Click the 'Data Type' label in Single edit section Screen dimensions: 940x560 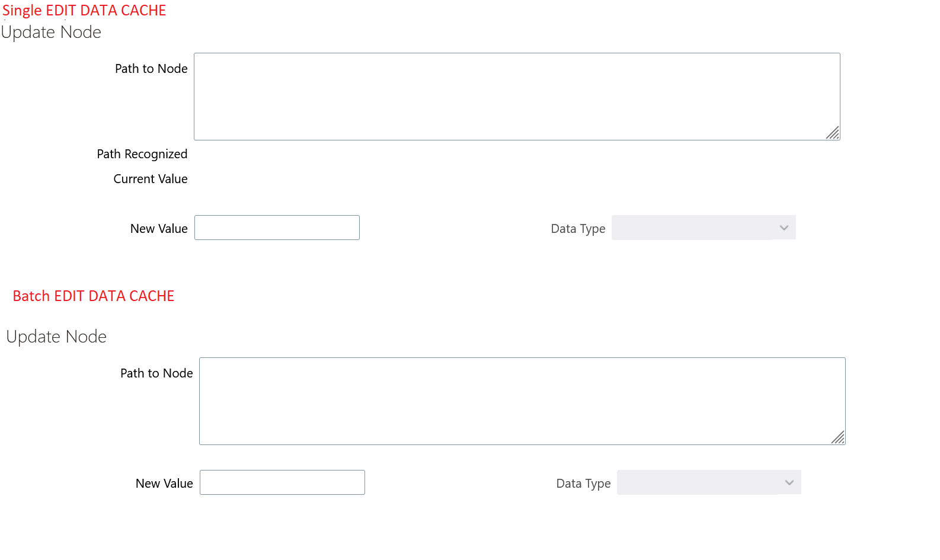click(x=578, y=229)
